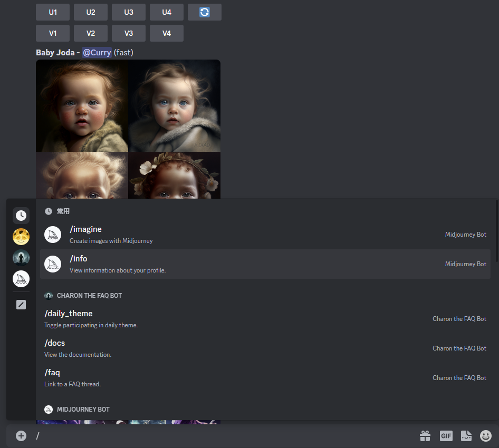Click 'Charon the FAQ Bot' label on /faq row
Image resolution: width=499 pixels, height=448 pixels.
459,378
